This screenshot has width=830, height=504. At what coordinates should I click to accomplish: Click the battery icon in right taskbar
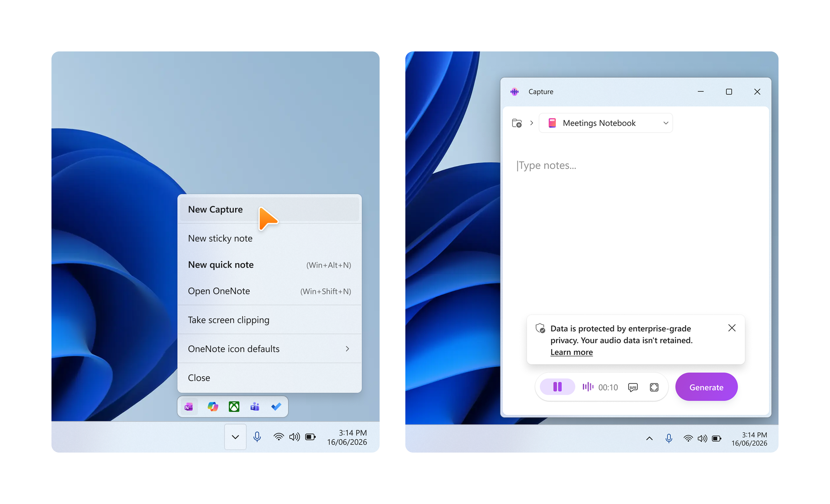[717, 438]
